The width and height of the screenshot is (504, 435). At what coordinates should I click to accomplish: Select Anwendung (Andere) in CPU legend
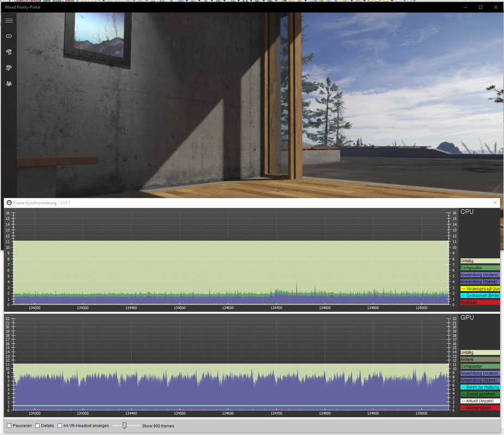click(480, 275)
